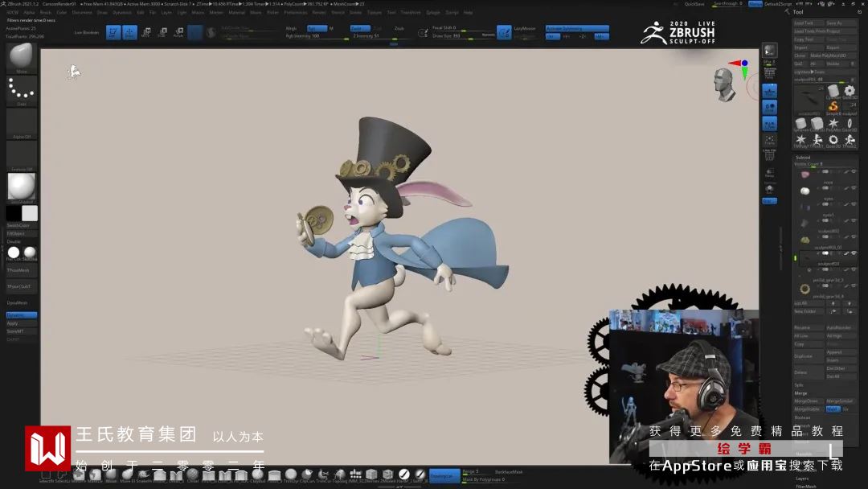868x489 pixels.
Task: Activate the Draw mode button
Action: [129, 32]
